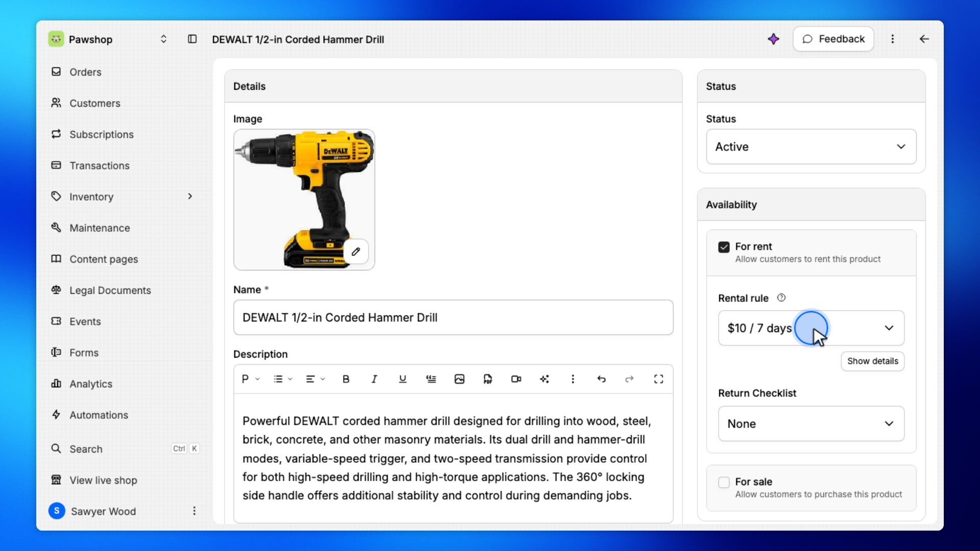This screenshot has width=980, height=551.
Task: Insert a blockquote in description
Action: pyautogui.click(x=431, y=379)
